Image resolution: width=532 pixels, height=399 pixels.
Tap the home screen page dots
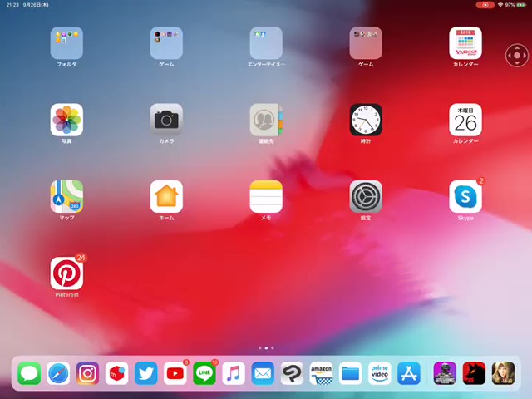coord(266,348)
